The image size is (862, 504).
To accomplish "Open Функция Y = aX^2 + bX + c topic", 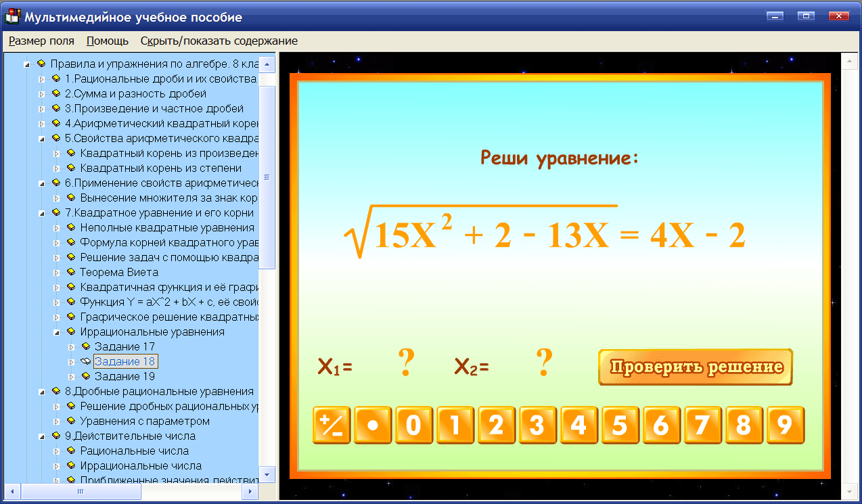I will click(169, 302).
